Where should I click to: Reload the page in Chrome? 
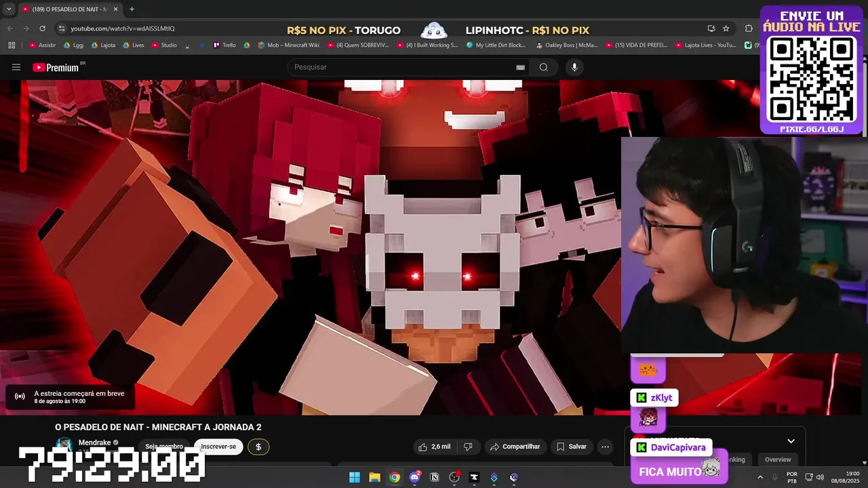tap(42, 28)
